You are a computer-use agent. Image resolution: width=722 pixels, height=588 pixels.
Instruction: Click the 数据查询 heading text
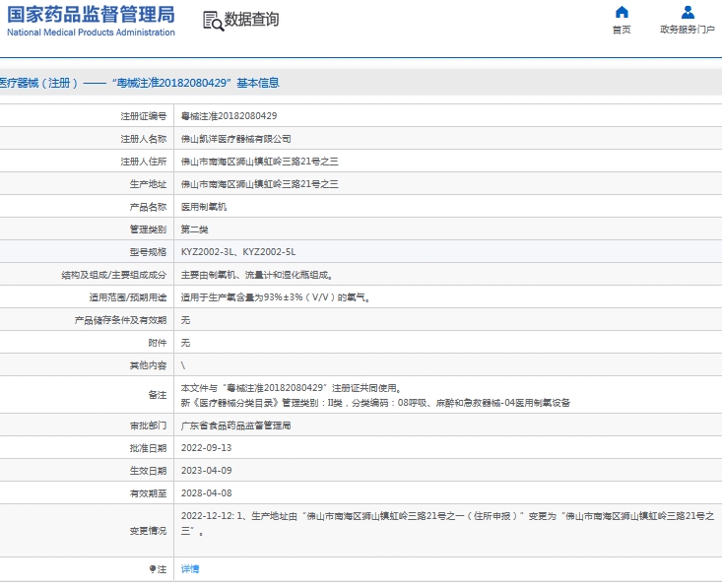251,20
